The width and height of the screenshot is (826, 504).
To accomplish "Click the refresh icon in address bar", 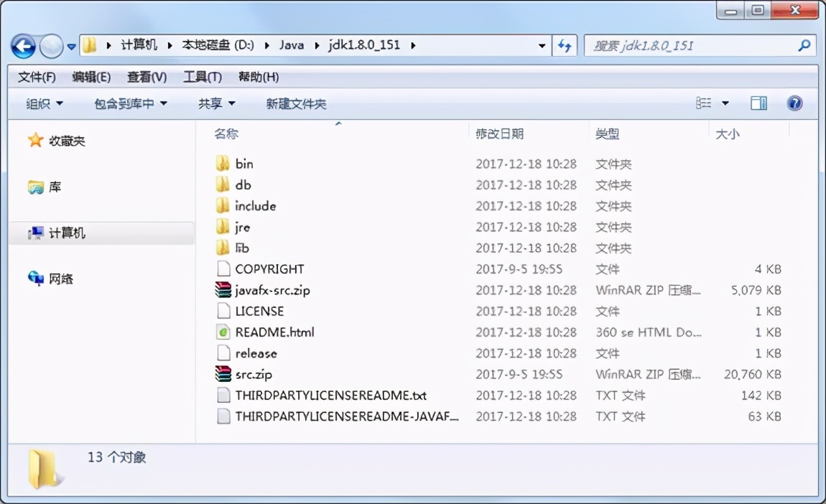I will 565,45.
